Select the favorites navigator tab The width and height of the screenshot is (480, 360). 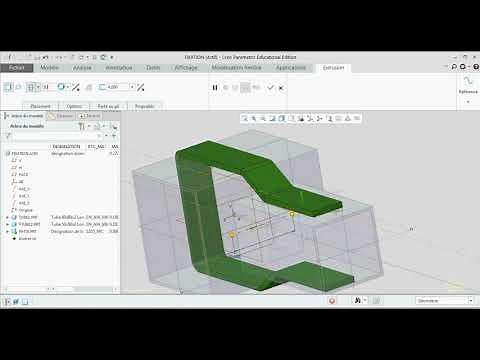pos(90,116)
